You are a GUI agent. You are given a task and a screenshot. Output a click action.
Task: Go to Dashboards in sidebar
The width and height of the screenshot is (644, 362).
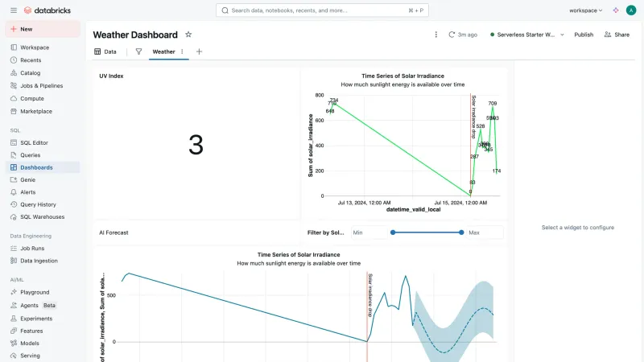point(43,167)
